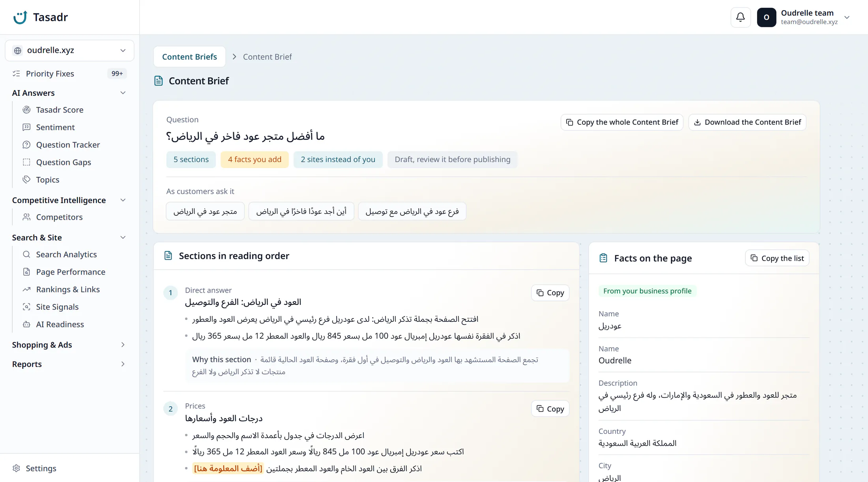The height and width of the screenshot is (482, 868).
Task: Copy the whole Content Brief
Action: tap(622, 122)
